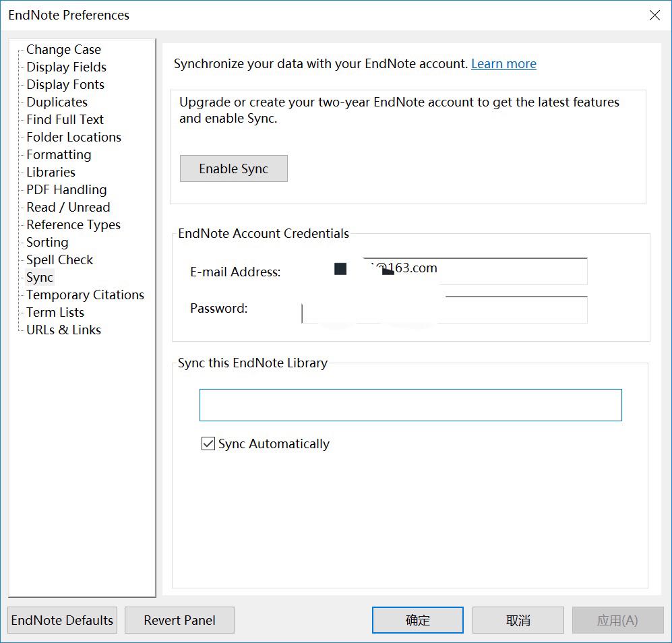Image resolution: width=672 pixels, height=643 pixels.
Task: Click the Sync this EndNote Library textbox
Action: point(410,405)
